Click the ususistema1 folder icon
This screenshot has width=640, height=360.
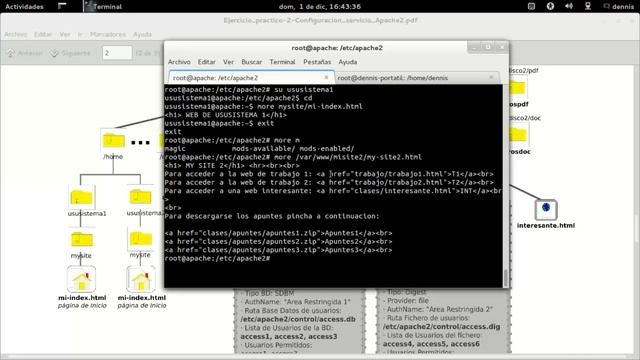(x=81, y=198)
